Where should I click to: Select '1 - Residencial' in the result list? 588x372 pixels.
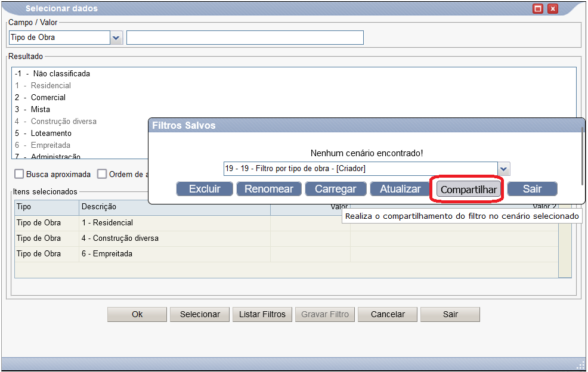click(43, 85)
